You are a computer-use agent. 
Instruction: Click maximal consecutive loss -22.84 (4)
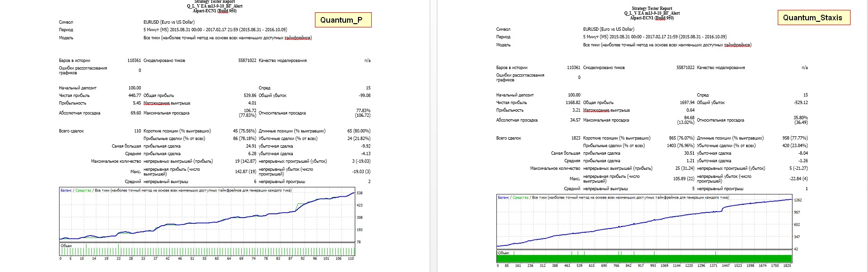pyautogui.click(x=799, y=179)
